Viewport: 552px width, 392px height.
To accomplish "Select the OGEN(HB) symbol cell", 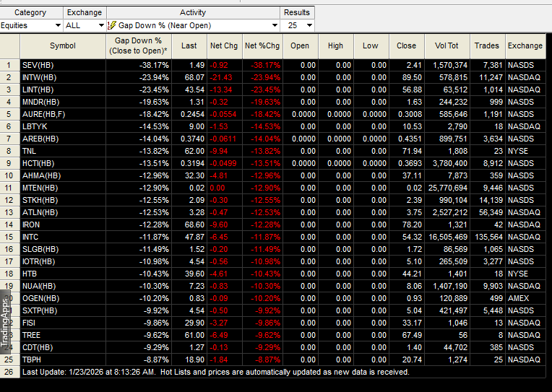I will [x=63, y=298].
